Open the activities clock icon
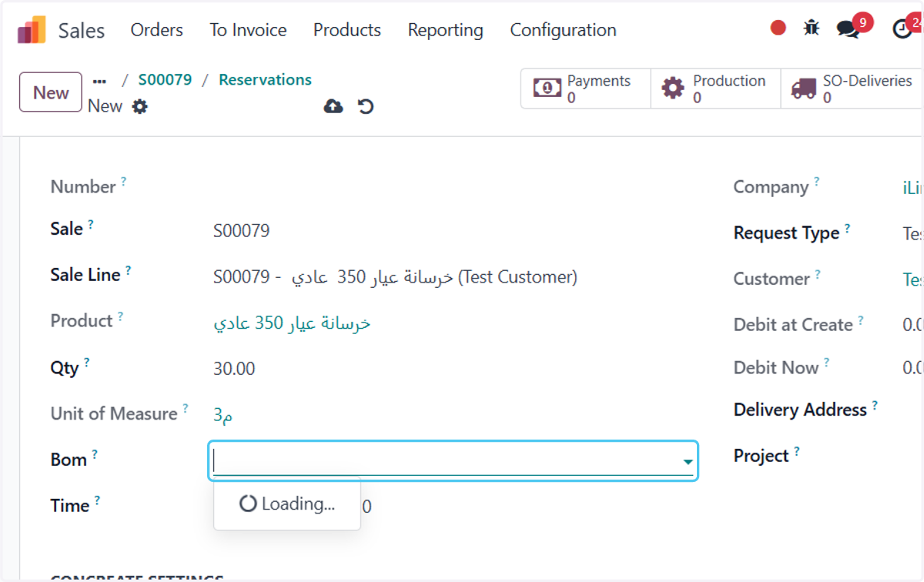 [902, 29]
